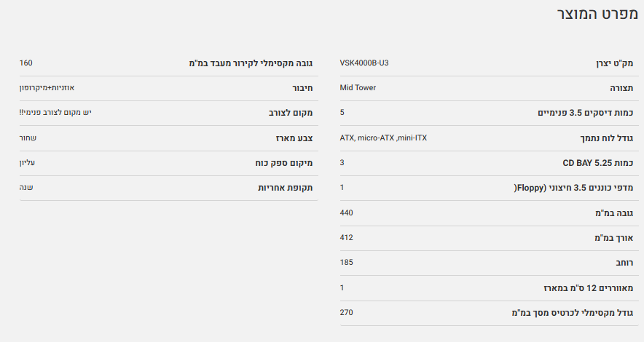The width and height of the screenshot is (644, 342).
Task: Click the "מק"ט יצרן" label
Action: pos(615,64)
